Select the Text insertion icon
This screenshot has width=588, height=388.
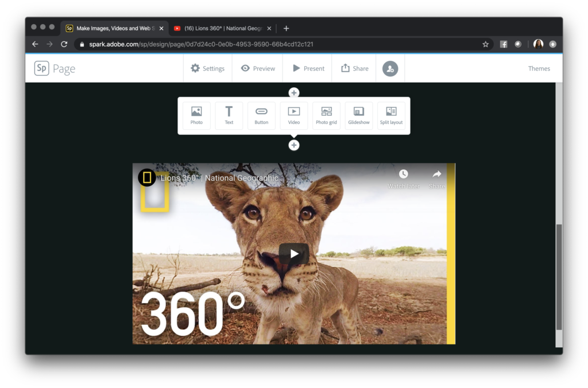point(229,115)
